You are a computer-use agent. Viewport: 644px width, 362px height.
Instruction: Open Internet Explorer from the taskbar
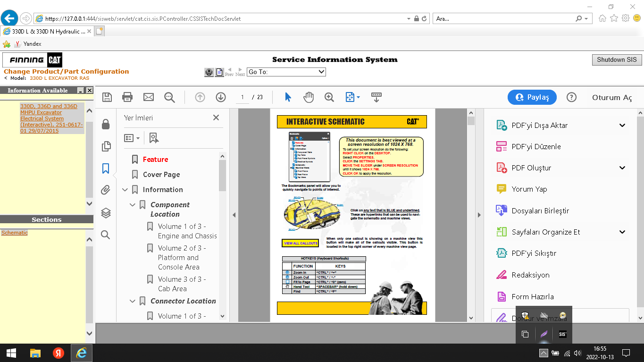tap(81, 353)
